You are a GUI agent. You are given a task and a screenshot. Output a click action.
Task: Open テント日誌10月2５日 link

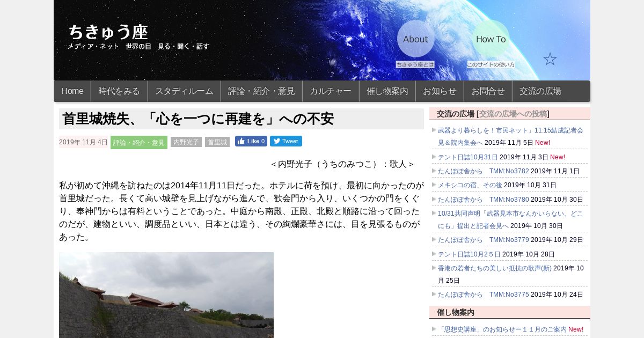pos(469,254)
